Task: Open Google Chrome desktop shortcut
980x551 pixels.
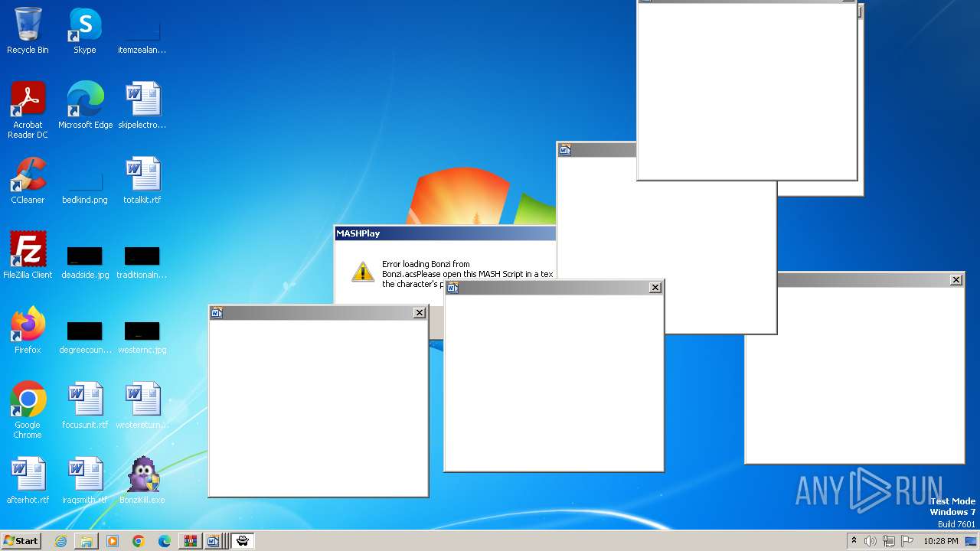Action: 28,411
